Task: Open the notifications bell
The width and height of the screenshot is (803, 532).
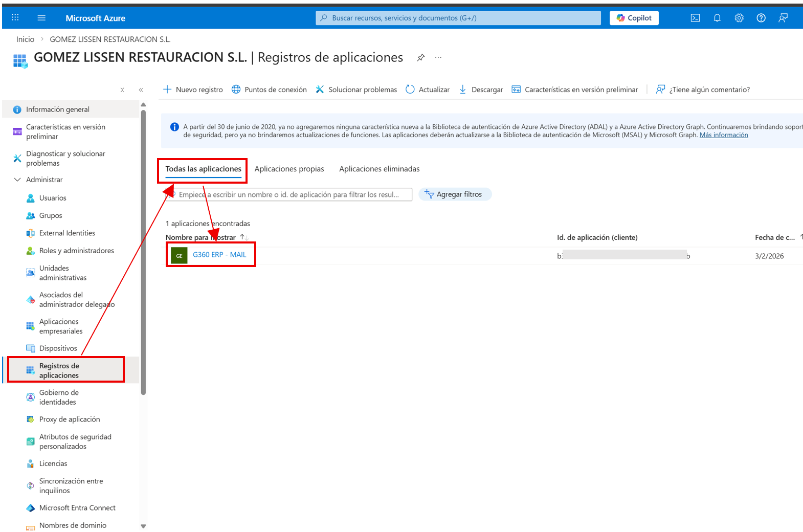Action: [x=717, y=18]
